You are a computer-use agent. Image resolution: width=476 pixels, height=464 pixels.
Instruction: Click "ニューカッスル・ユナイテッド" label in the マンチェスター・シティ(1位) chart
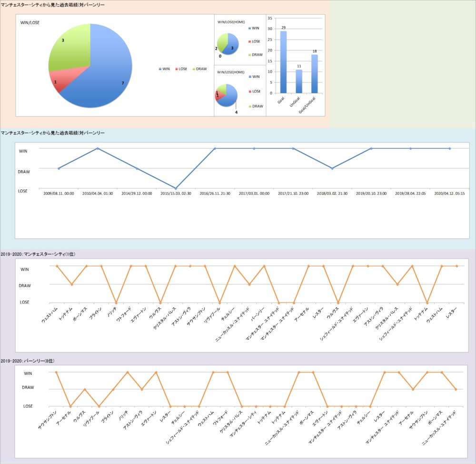(x=233, y=324)
